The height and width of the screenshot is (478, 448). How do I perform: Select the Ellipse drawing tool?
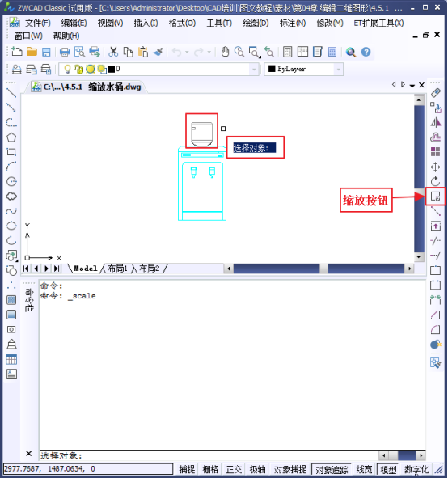(x=11, y=226)
